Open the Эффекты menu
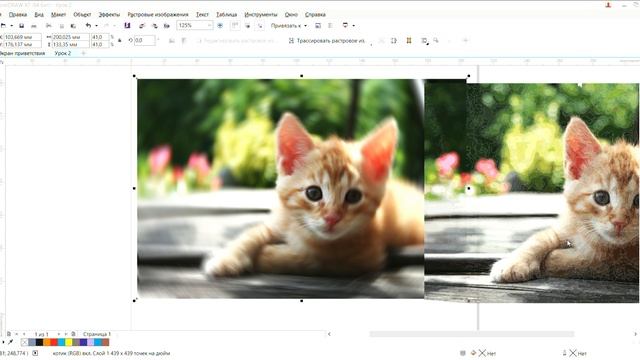 click(x=109, y=14)
